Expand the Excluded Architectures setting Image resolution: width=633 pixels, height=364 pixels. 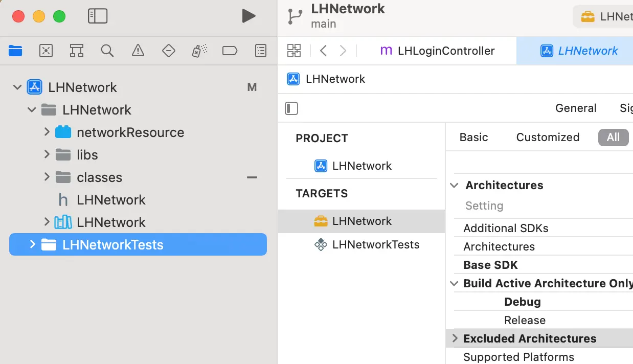[x=455, y=338]
